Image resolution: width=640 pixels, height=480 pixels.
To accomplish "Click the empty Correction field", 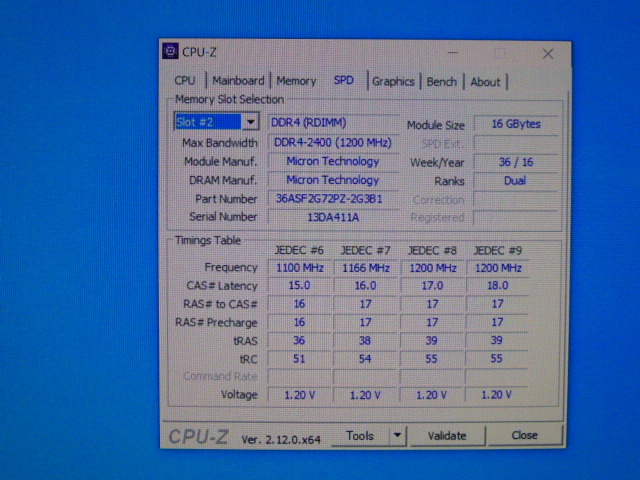I will [x=516, y=200].
